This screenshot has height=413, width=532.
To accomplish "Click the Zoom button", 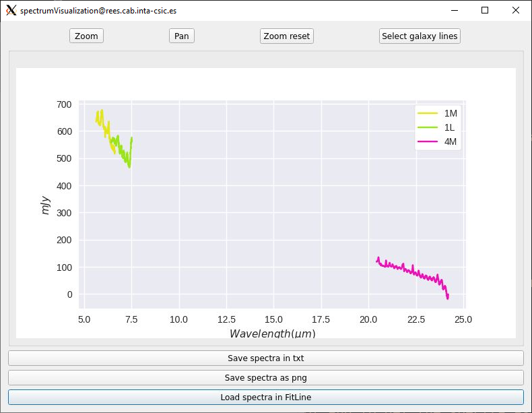I will coord(86,36).
